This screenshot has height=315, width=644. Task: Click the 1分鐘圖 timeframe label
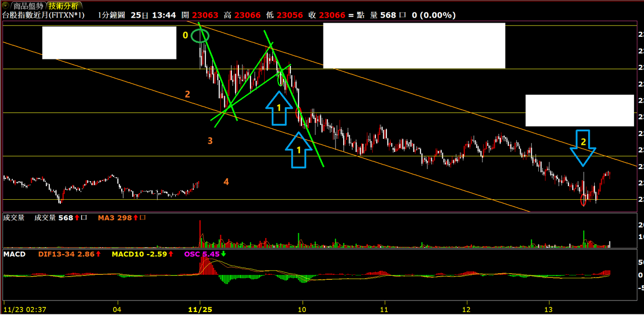112,15
